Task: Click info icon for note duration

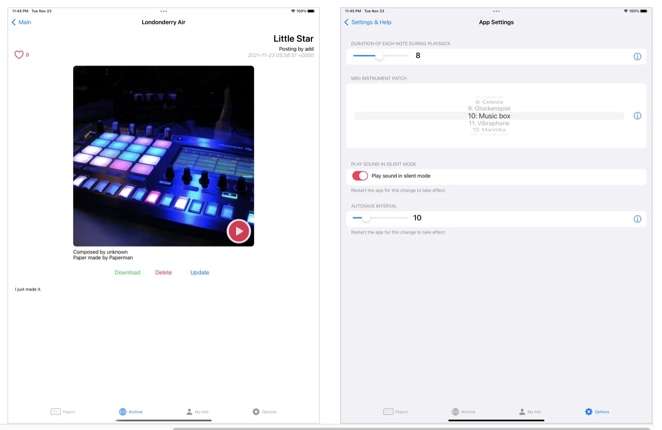Action: [x=637, y=57]
